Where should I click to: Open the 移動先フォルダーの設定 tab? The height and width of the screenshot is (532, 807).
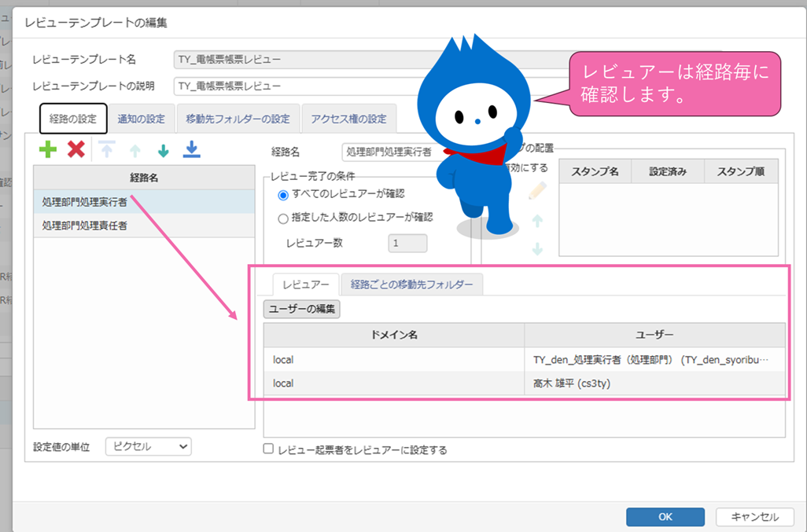pyautogui.click(x=238, y=119)
